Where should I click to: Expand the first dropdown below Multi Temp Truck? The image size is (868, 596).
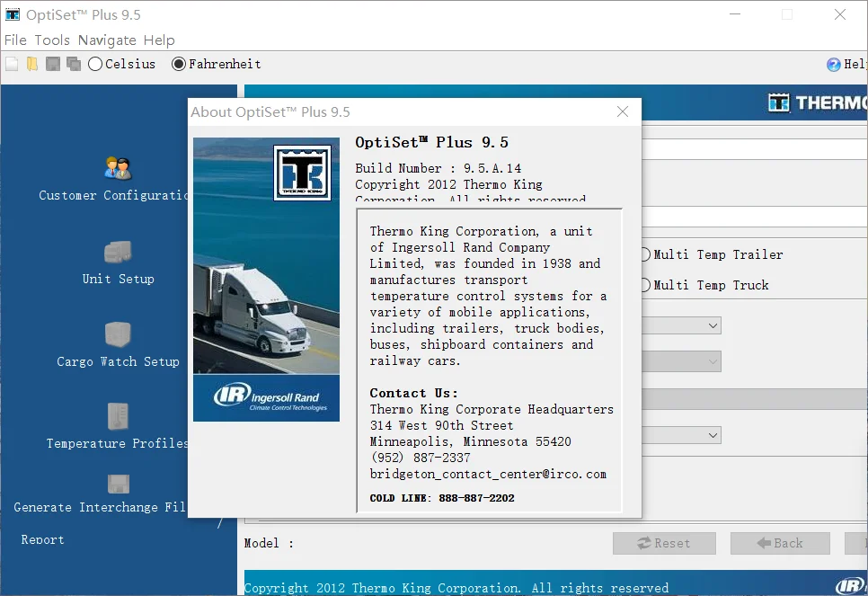713,325
